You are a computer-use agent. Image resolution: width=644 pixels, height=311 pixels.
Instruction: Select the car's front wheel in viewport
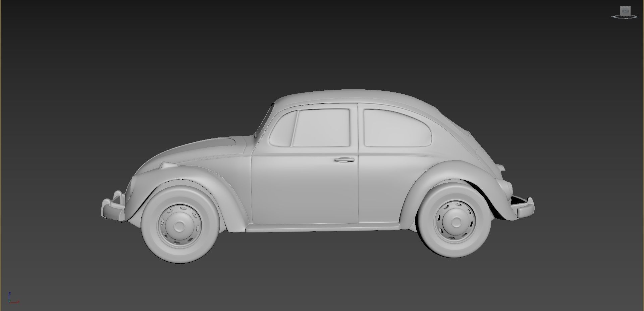pyautogui.click(x=180, y=224)
